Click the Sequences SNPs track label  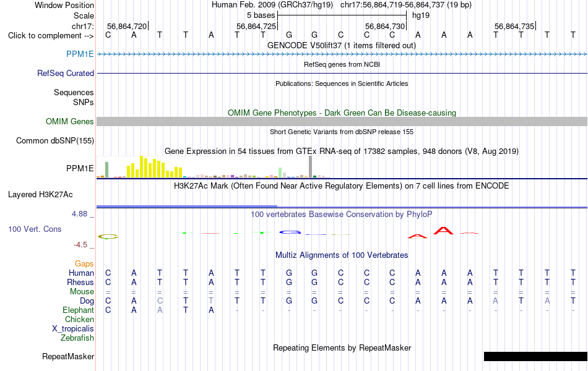coord(74,98)
